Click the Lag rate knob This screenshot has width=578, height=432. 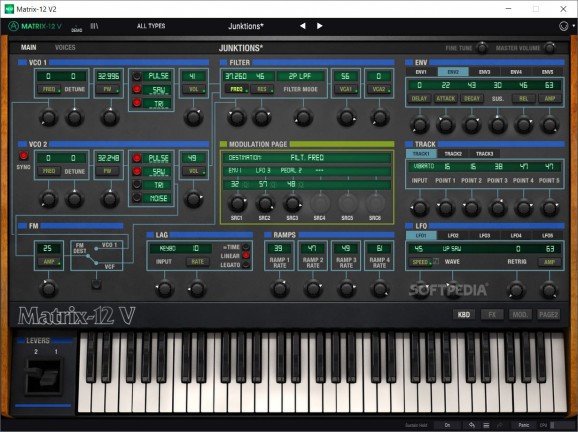[x=197, y=289]
